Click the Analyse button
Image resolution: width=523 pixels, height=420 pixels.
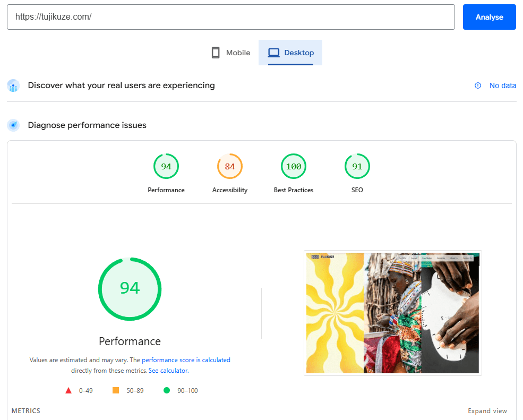click(488, 16)
